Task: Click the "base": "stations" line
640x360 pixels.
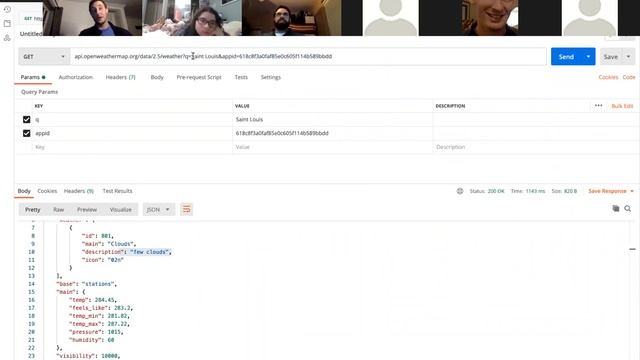Action: pyautogui.click(x=87, y=284)
